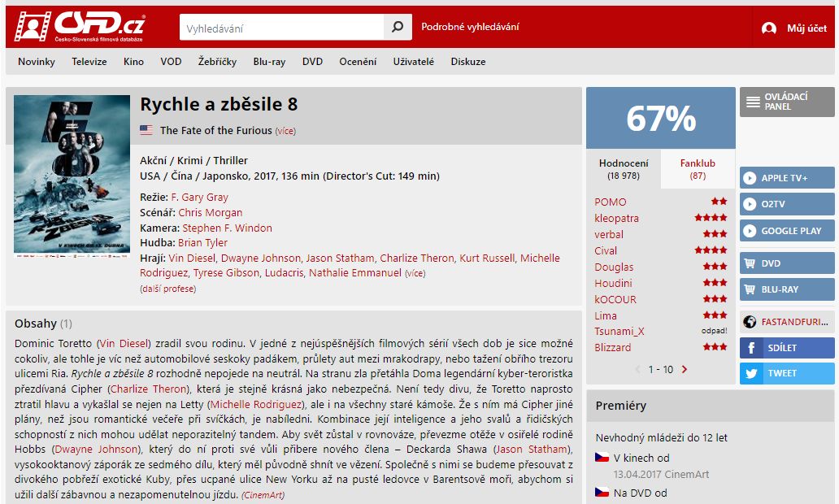This screenshot has width=839, height=504.
Task: Open user verbal rating profile
Action: [x=609, y=234]
